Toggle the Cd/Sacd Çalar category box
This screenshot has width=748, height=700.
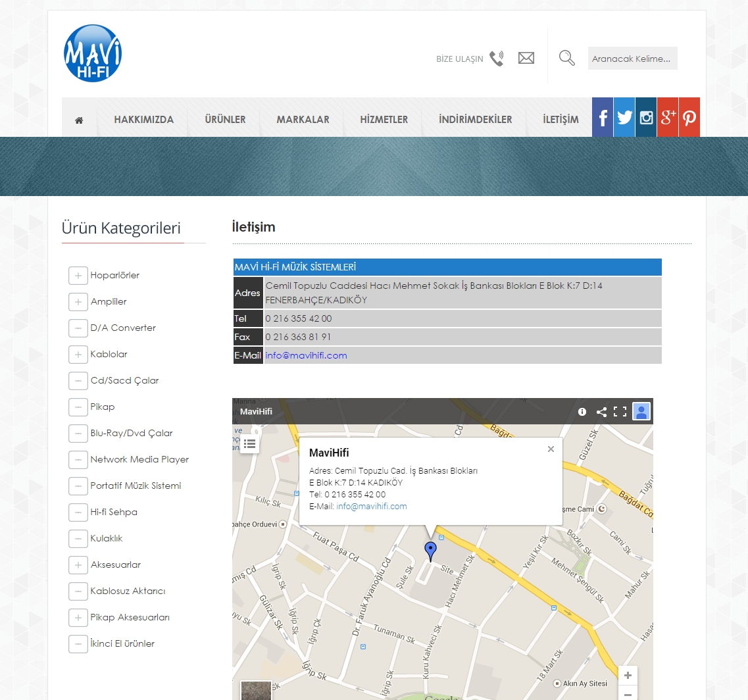(x=78, y=380)
